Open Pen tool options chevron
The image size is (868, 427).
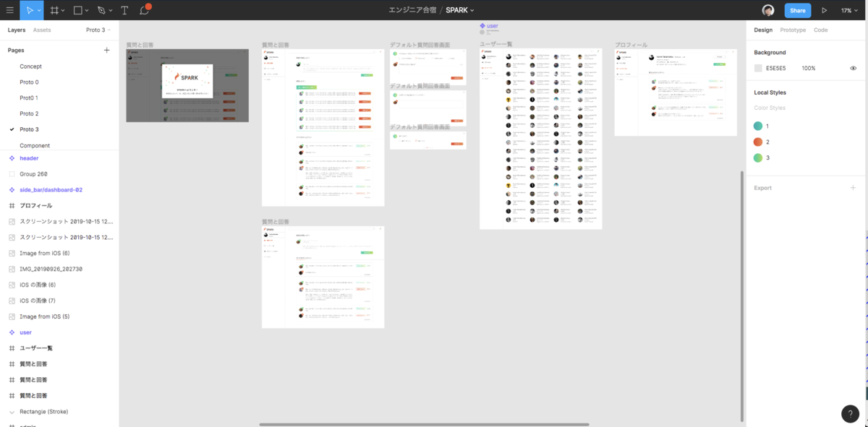pos(111,11)
